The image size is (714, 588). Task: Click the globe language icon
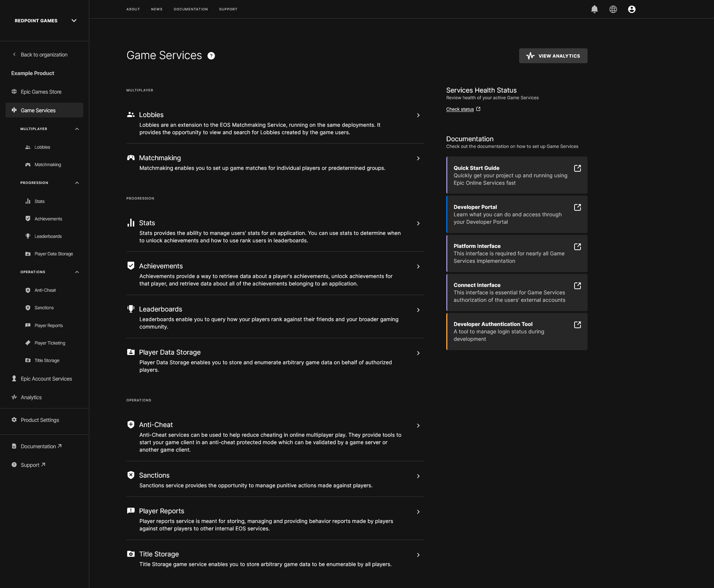(x=613, y=9)
